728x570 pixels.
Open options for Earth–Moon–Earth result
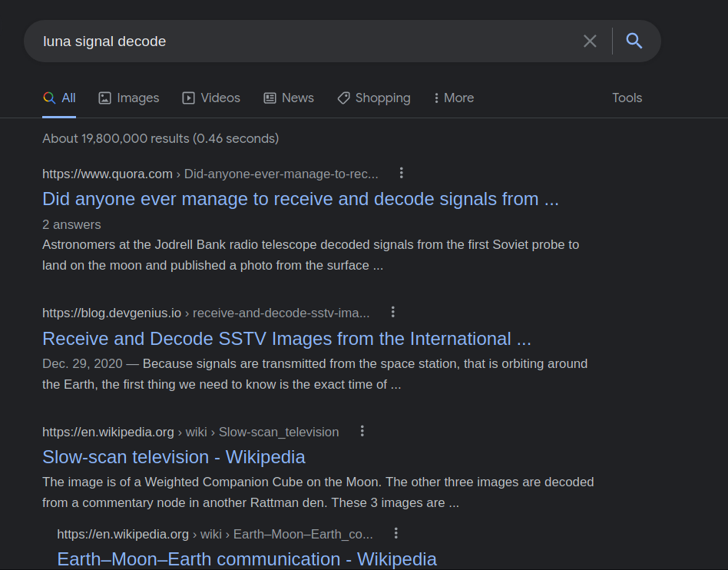click(x=396, y=533)
